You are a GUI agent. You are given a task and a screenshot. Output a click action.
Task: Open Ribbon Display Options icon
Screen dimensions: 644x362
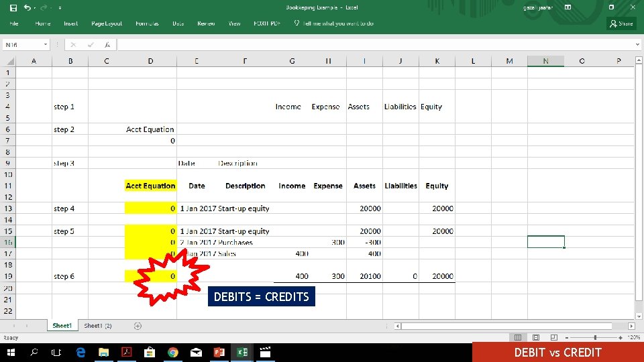click(x=568, y=7)
